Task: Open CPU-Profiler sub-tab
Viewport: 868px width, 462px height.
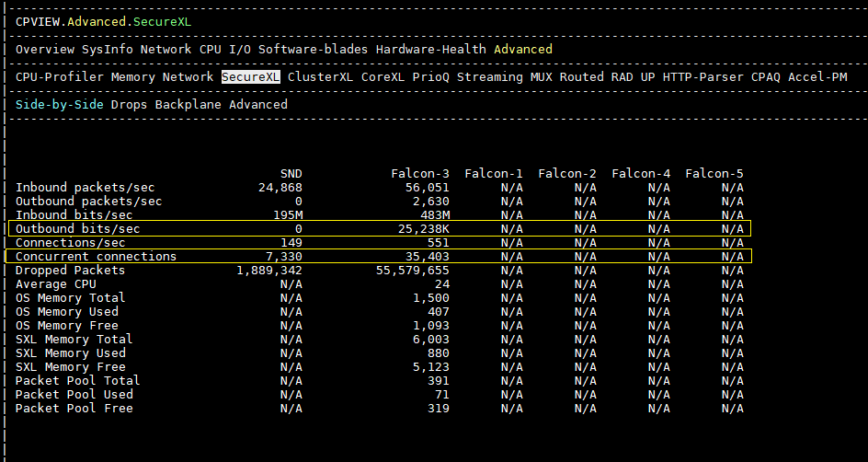Action: point(59,77)
